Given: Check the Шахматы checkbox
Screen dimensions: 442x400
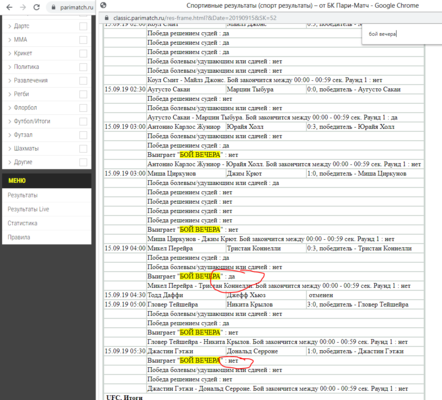Looking at the screenshot, I should (83, 149).
